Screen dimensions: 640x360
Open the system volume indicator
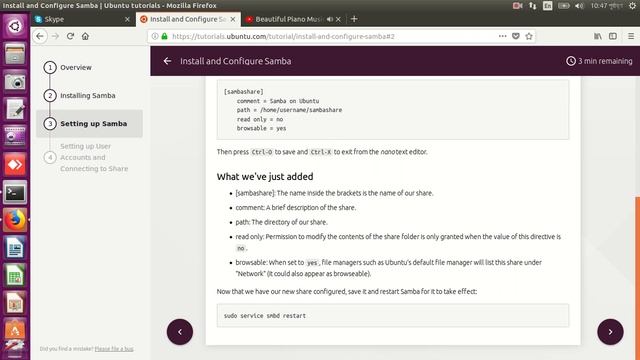coord(579,6)
